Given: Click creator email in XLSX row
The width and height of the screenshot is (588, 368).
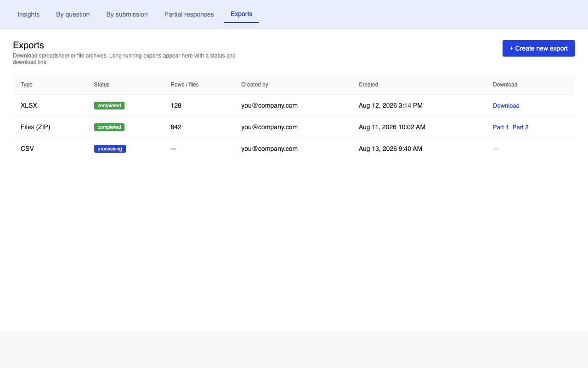Looking at the screenshot, I should [269, 105].
